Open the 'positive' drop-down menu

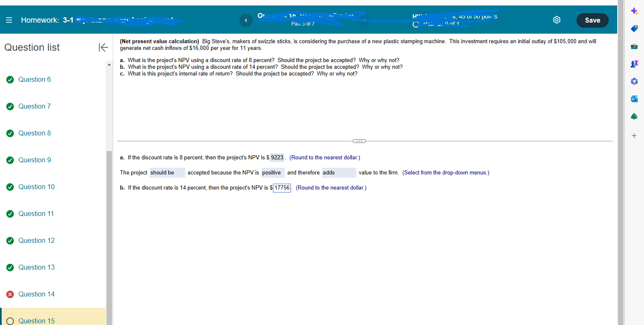[273, 172]
